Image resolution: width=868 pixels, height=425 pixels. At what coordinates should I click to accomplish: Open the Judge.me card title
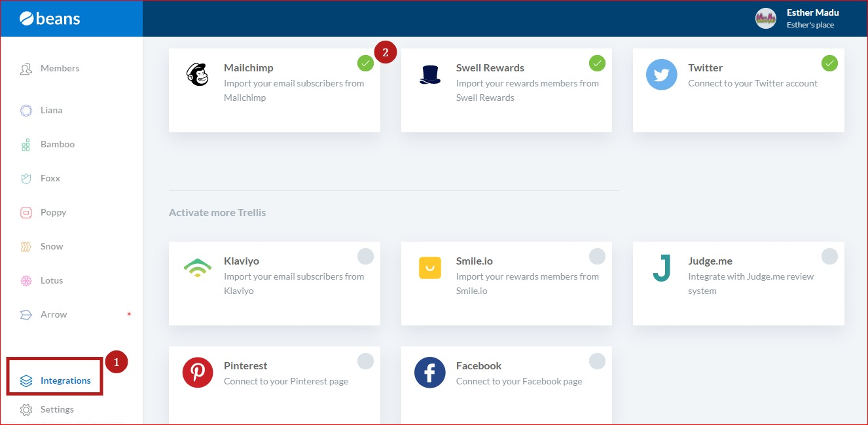[x=710, y=261]
